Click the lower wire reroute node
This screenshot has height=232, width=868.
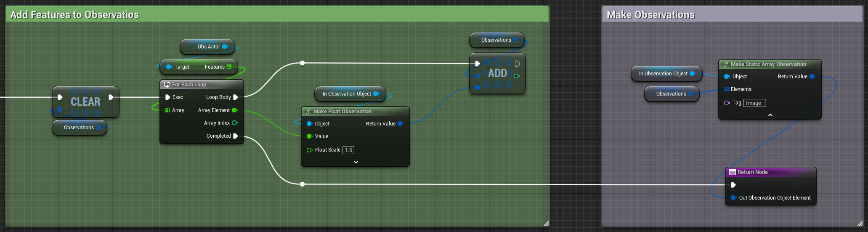303,184
